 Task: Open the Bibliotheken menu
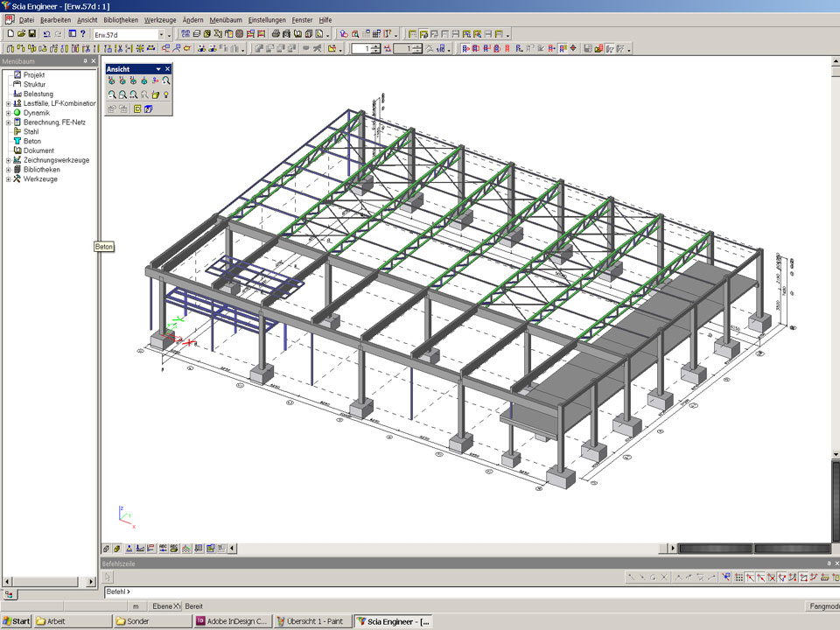pyautogui.click(x=121, y=19)
